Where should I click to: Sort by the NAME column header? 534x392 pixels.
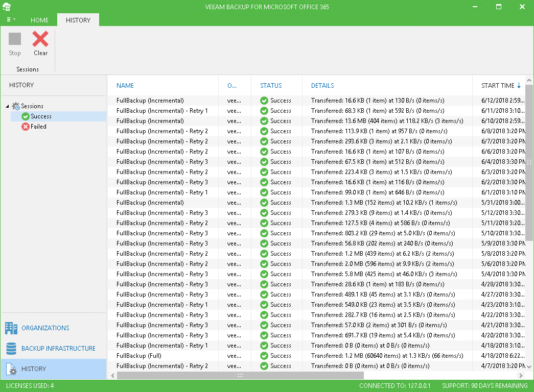coord(125,85)
